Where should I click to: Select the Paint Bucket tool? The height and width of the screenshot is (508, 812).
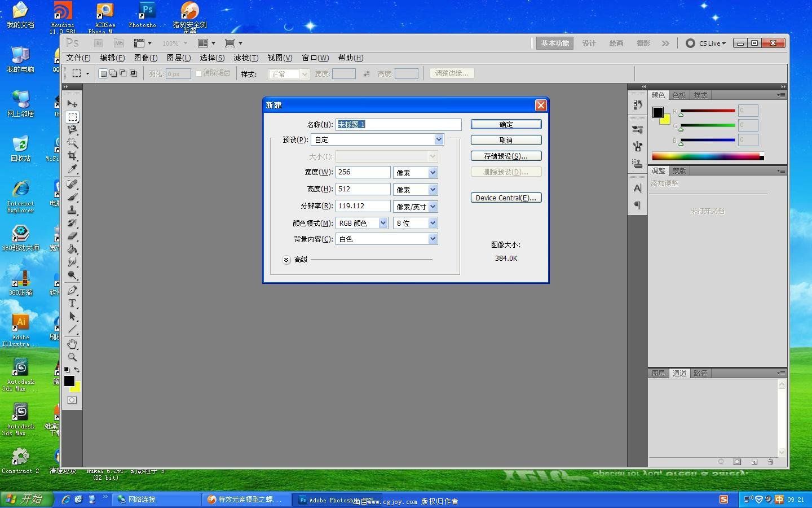pyautogui.click(x=72, y=249)
